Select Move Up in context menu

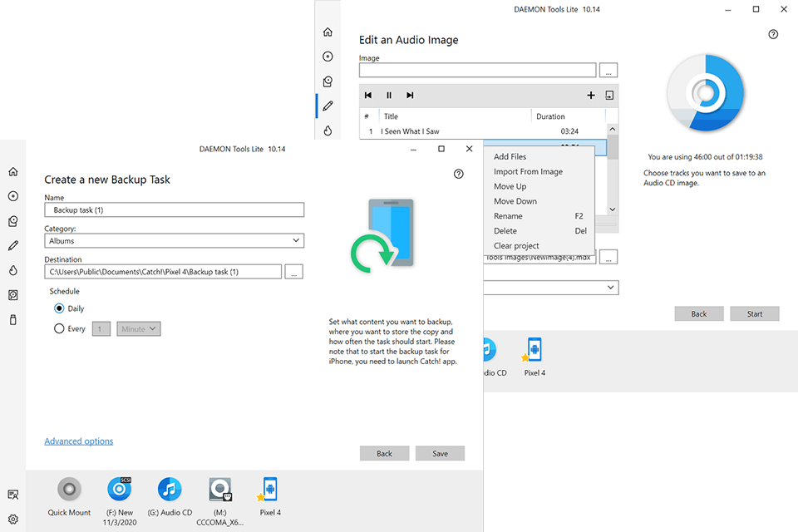[x=539, y=186]
